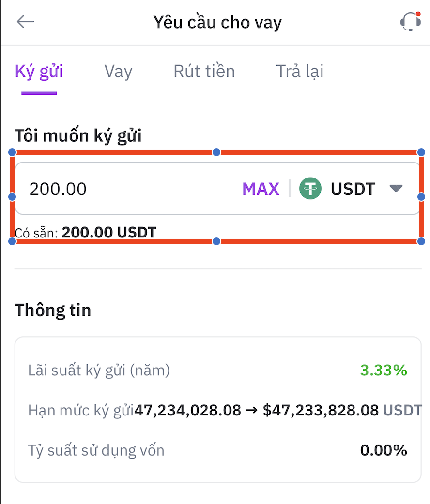Open the Rút tiền tab

204,71
